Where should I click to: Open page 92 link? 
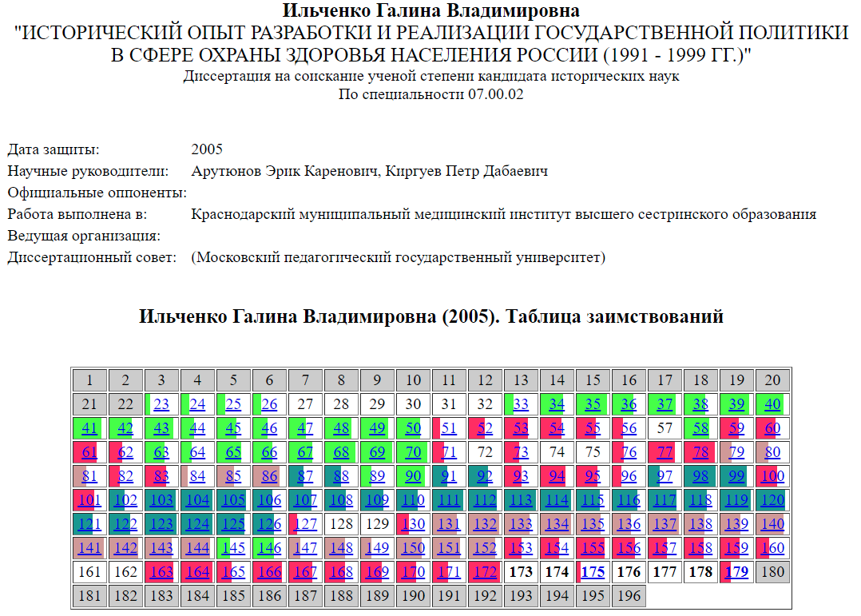tap(485, 476)
